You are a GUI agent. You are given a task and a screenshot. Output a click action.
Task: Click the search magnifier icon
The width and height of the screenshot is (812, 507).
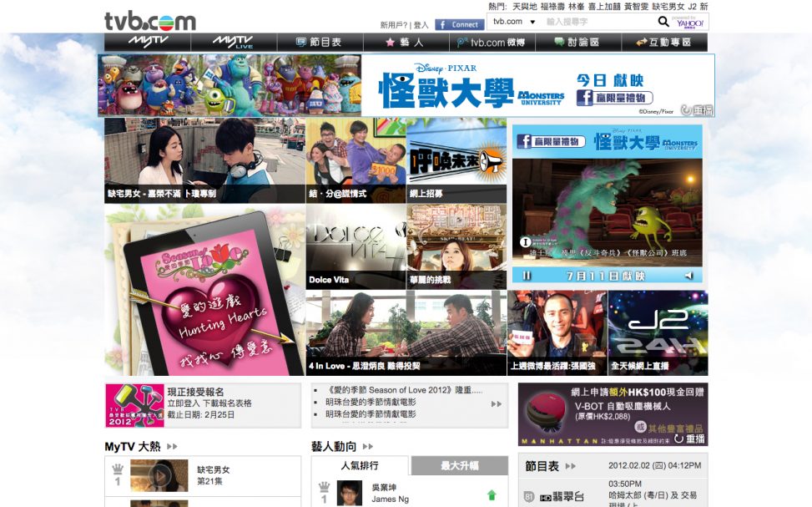pyautogui.click(x=663, y=21)
